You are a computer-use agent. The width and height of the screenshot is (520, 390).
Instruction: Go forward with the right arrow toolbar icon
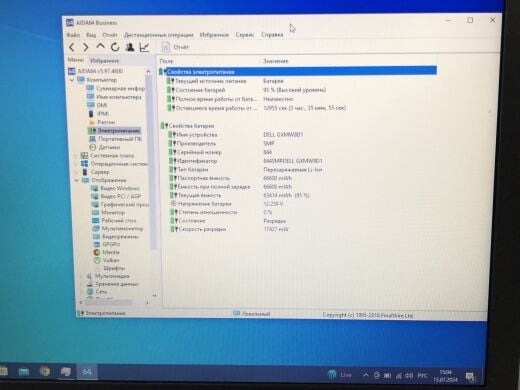(x=86, y=47)
